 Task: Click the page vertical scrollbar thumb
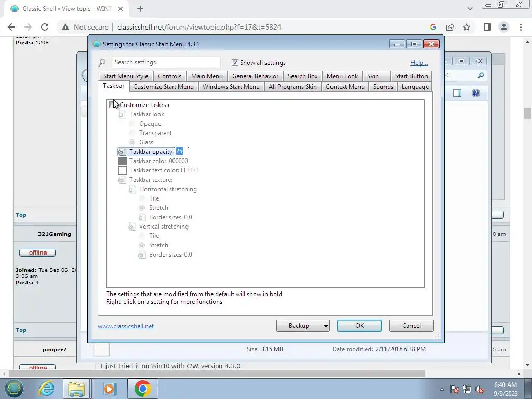click(x=527, y=113)
